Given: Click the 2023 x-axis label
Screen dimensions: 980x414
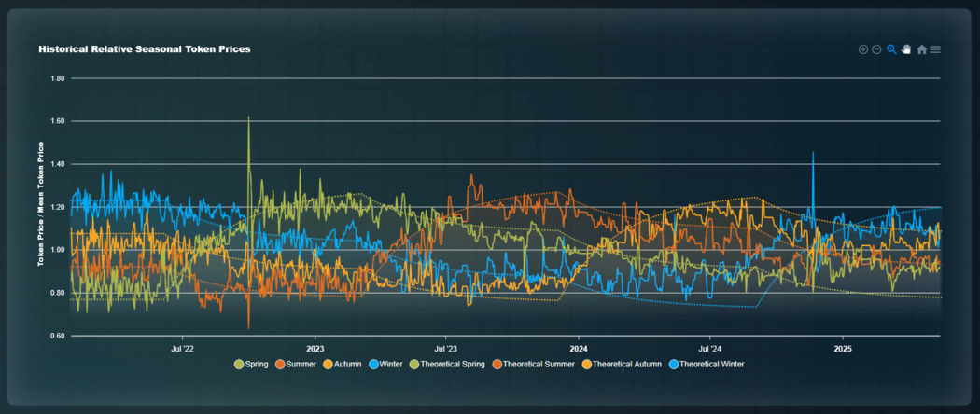Looking at the screenshot, I should pyautogui.click(x=315, y=348).
